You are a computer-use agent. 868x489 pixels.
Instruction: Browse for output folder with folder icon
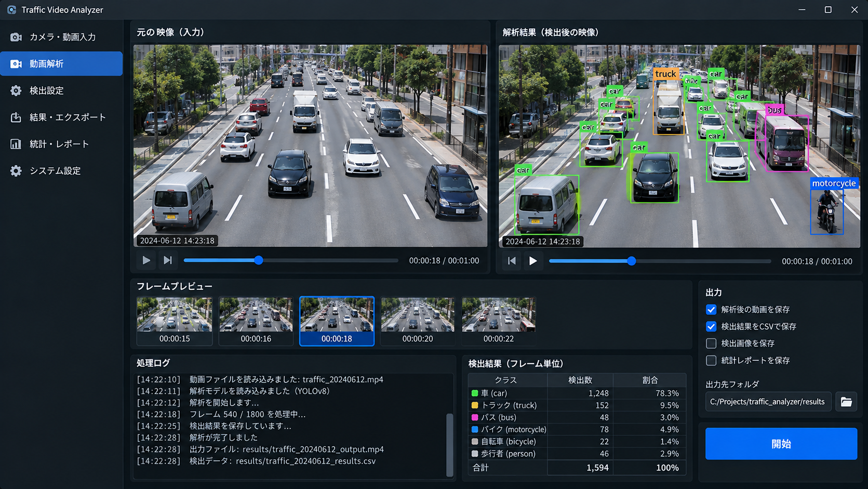point(846,402)
